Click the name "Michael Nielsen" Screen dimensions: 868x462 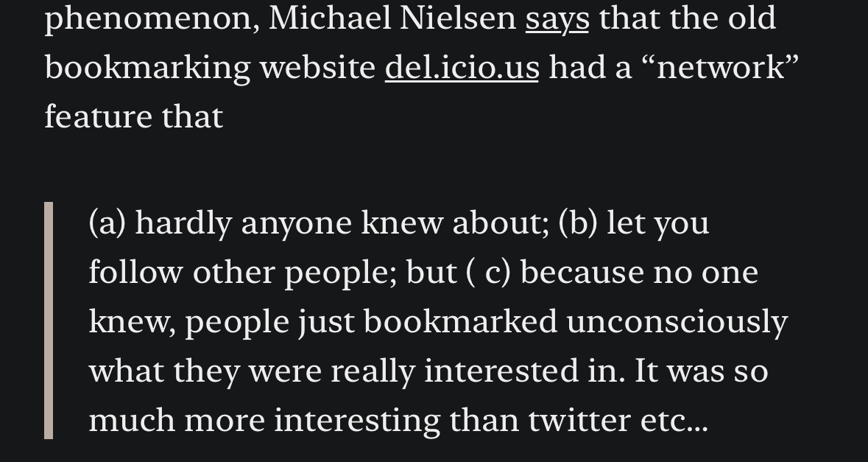pyautogui.click(x=392, y=18)
